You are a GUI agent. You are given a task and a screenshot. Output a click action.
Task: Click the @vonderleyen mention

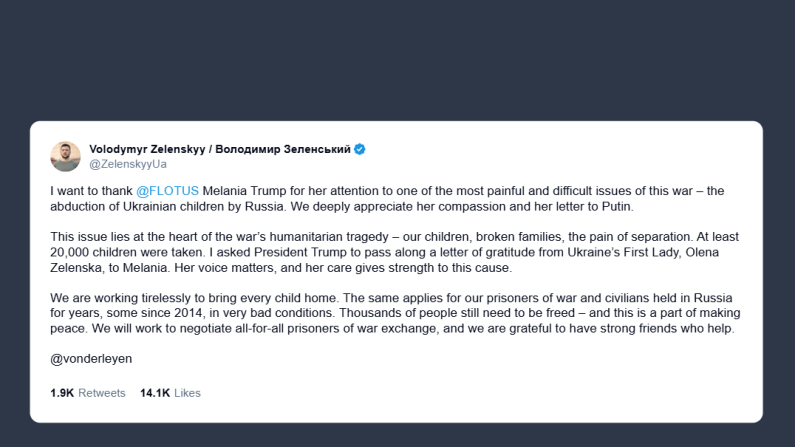[x=91, y=357]
